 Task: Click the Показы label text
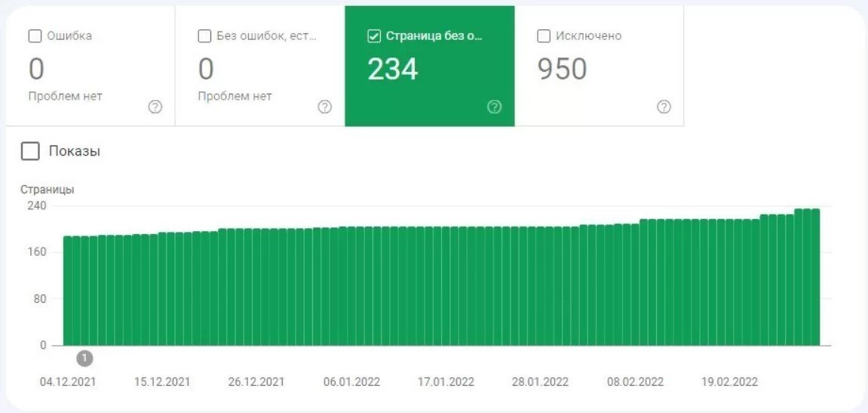click(75, 151)
